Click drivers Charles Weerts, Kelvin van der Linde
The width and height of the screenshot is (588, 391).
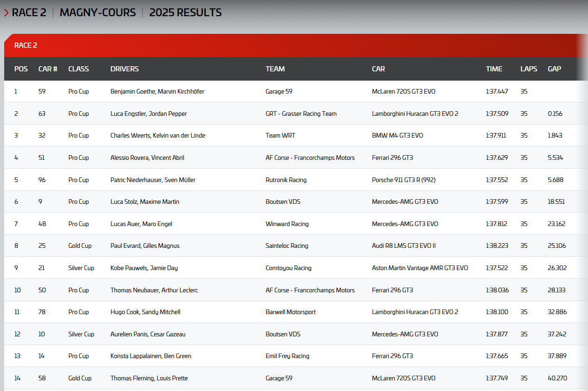coord(158,136)
